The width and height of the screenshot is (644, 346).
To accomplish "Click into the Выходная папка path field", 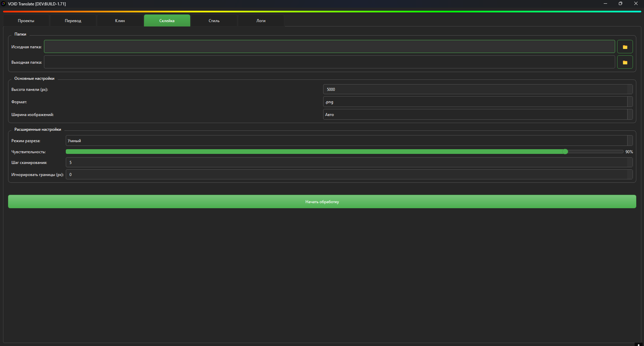I will pyautogui.click(x=329, y=62).
